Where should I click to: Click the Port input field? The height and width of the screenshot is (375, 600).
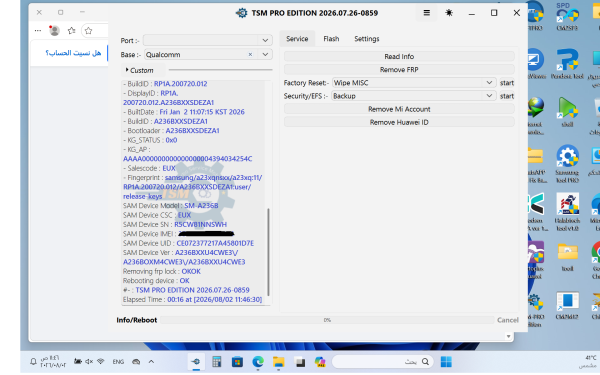pyautogui.click(x=201, y=40)
